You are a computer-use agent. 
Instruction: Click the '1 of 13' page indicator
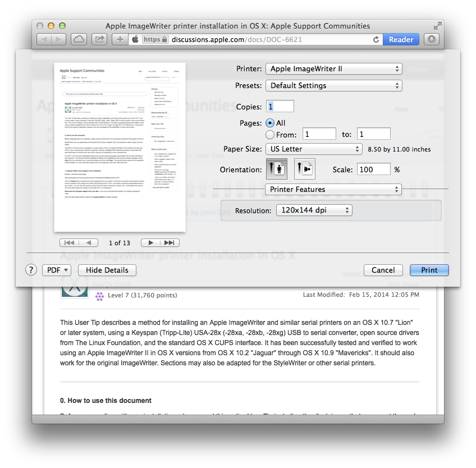[120, 243]
